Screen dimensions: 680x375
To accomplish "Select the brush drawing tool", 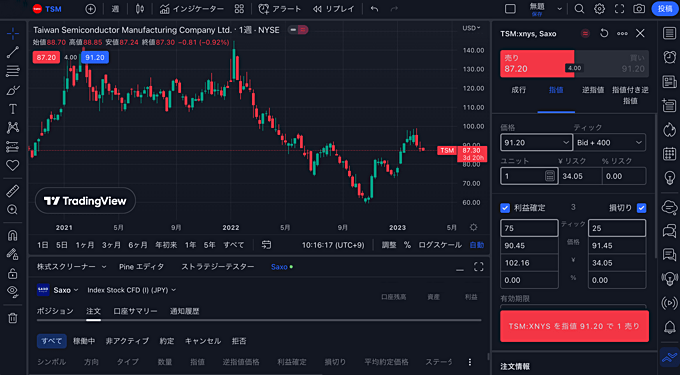I will [x=13, y=90].
